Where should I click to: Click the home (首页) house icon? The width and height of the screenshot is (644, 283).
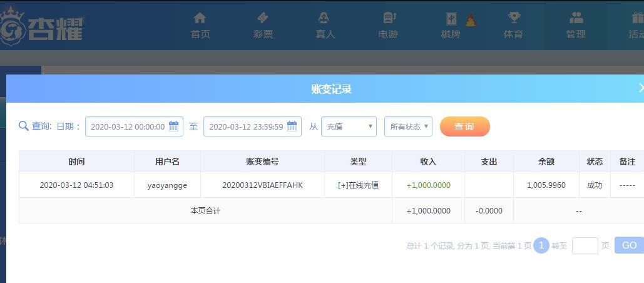tap(200, 18)
